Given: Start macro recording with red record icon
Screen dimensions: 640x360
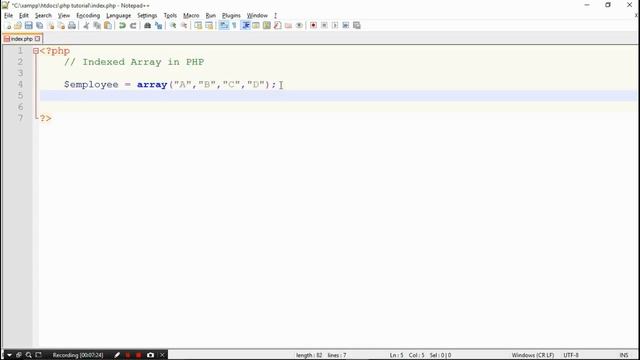Looking at the screenshot, I should [x=313, y=25].
